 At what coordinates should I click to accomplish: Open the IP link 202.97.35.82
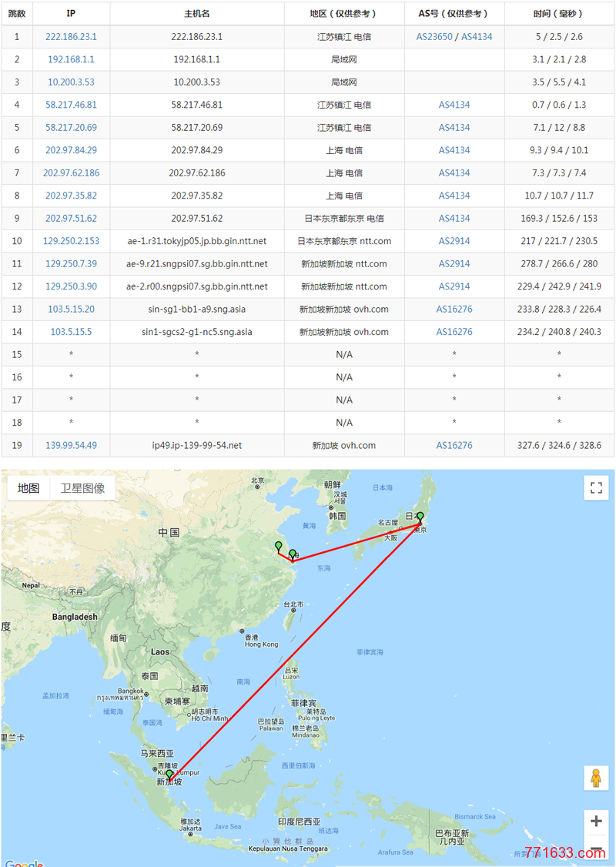point(72,196)
